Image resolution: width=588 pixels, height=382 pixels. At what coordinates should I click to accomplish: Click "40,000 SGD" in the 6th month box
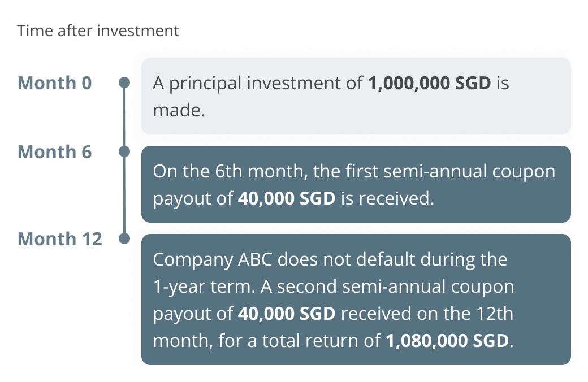pyautogui.click(x=287, y=199)
